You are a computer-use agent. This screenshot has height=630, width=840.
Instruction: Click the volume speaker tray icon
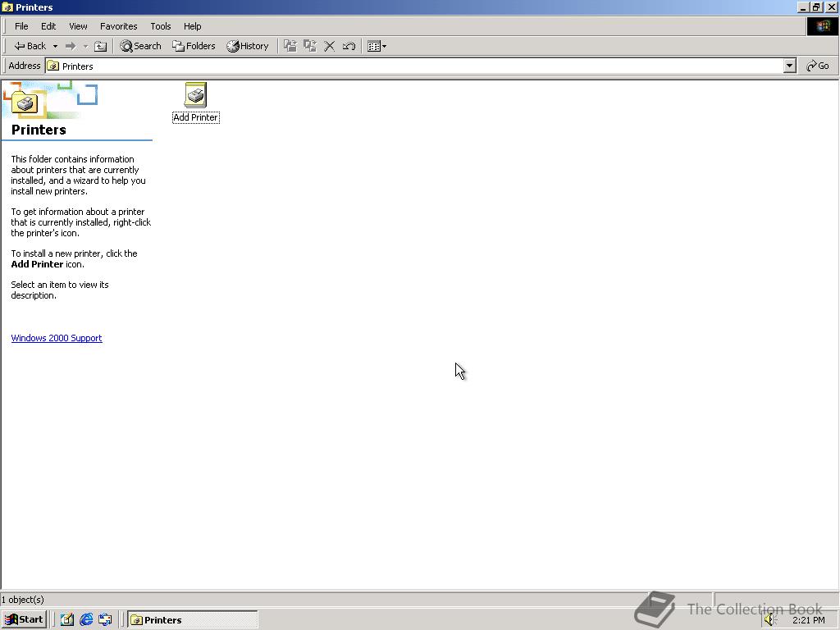point(769,620)
